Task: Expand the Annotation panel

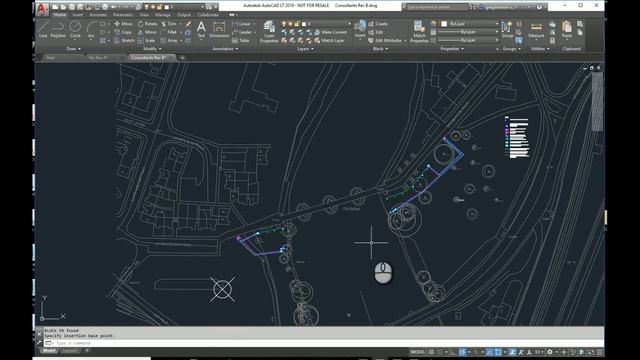Action: point(225,49)
